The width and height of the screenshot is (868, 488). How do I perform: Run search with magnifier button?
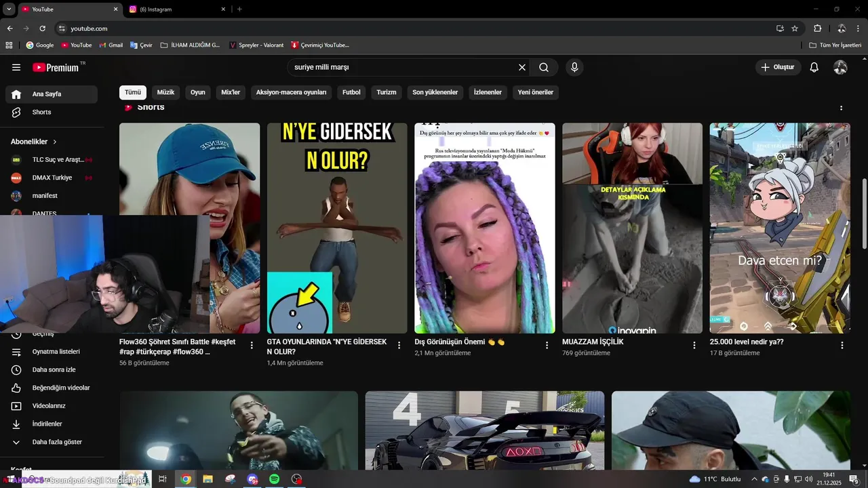(544, 67)
